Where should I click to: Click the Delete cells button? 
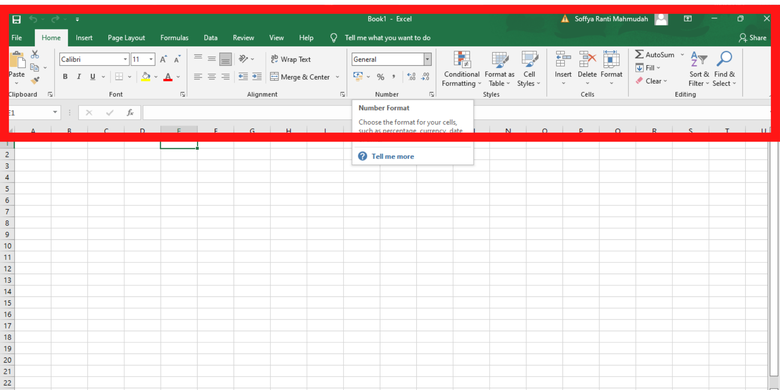(587, 69)
